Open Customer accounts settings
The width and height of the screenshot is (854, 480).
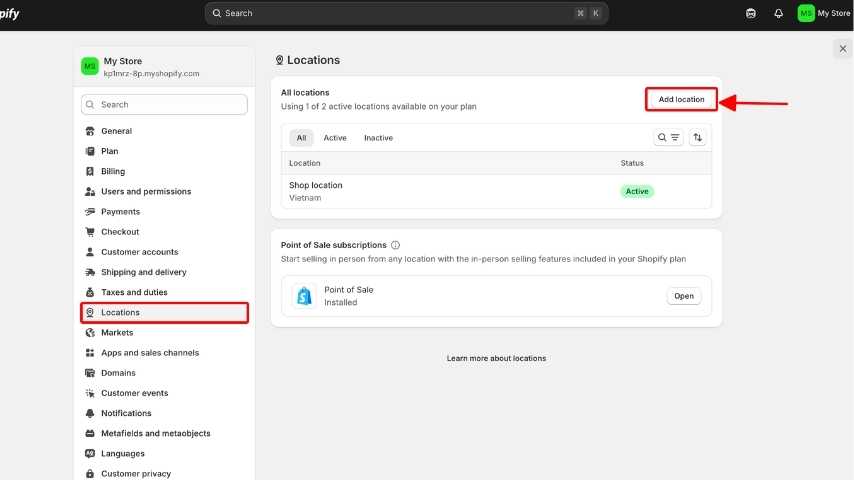[x=164, y=252]
